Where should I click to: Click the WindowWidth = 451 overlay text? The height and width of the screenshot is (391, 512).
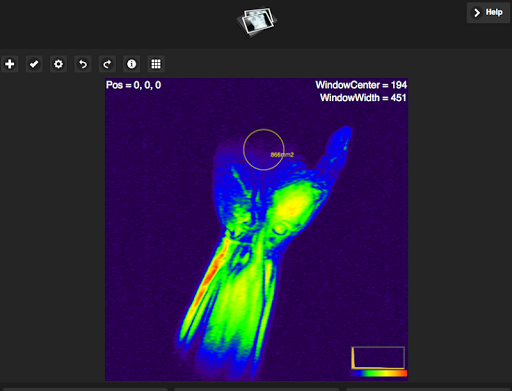pyautogui.click(x=363, y=98)
